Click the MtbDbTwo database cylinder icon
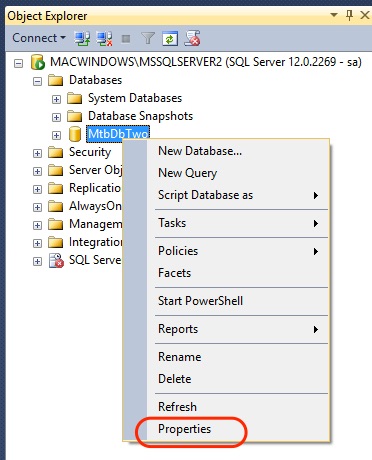Image resolution: width=372 pixels, height=460 pixels. coord(75,134)
